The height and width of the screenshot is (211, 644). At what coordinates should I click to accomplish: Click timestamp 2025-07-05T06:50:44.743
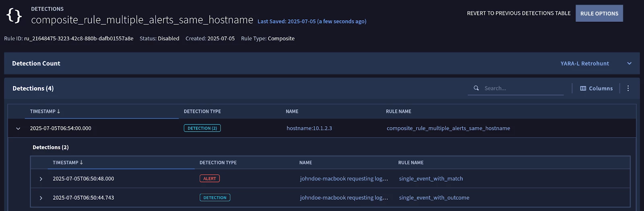83,198
